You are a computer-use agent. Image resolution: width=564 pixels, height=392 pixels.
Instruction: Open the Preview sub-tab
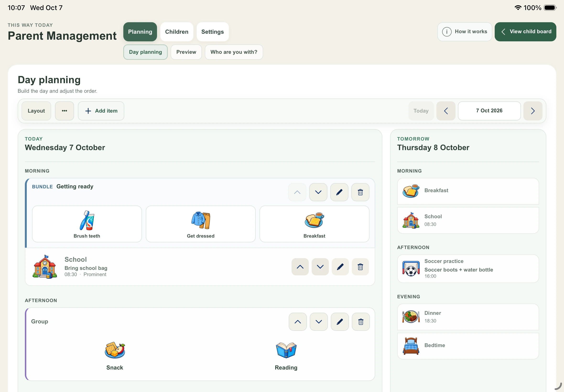point(186,52)
